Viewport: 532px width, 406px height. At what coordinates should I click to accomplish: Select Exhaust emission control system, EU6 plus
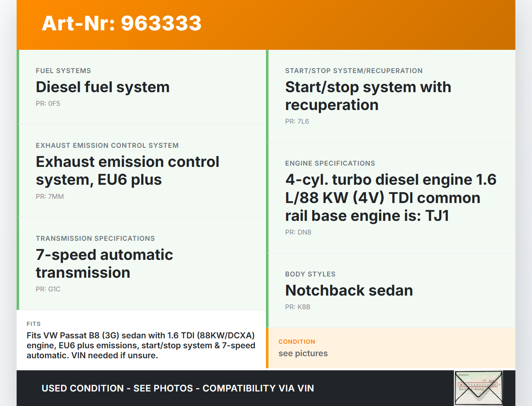(127, 171)
